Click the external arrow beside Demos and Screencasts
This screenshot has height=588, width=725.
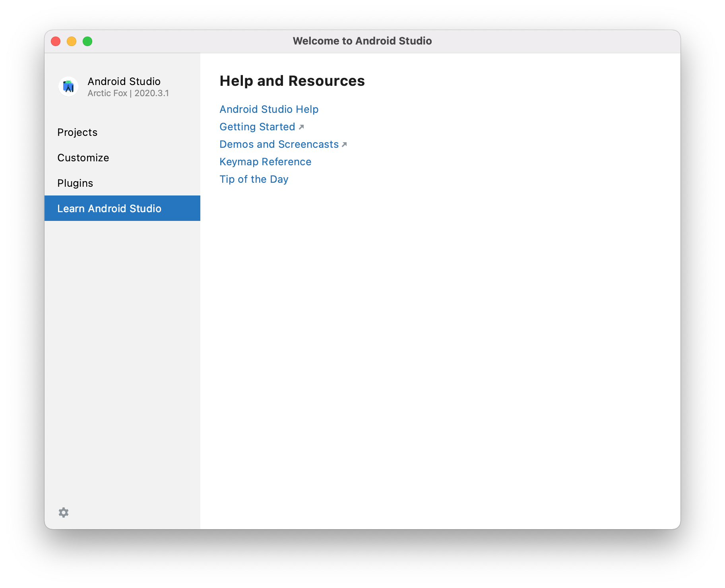344,145
